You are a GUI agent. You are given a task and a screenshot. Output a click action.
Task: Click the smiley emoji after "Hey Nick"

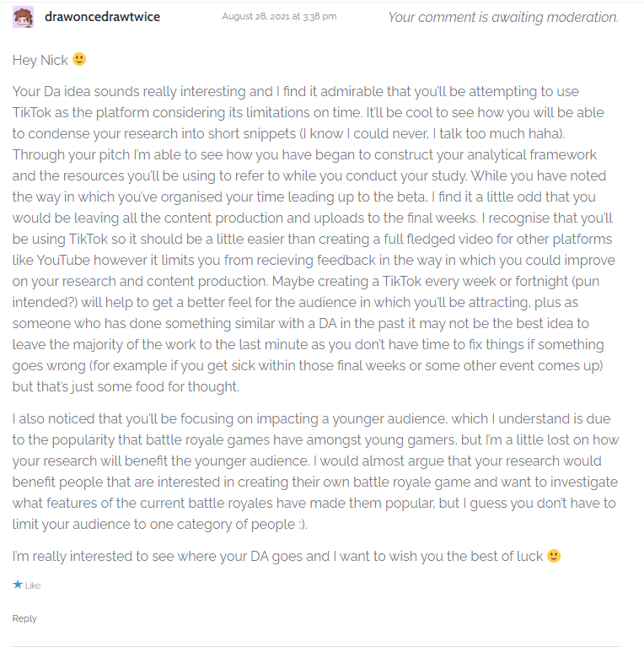point(79,60)
